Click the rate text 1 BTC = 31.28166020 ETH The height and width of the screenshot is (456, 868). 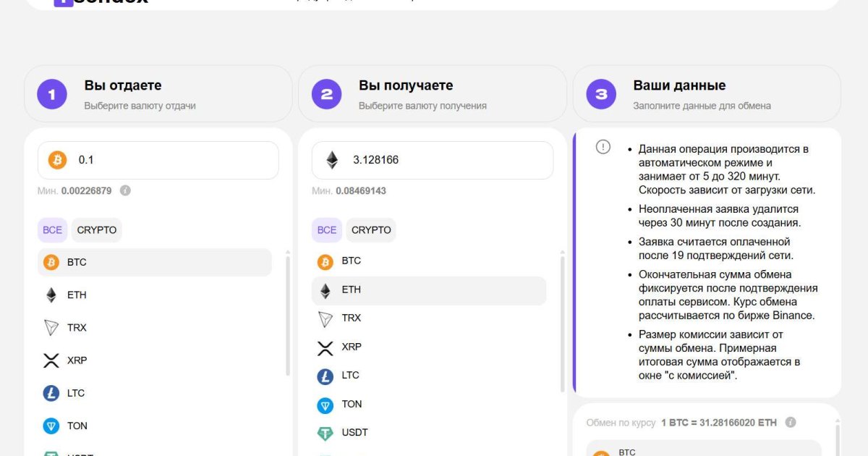point(720,423)
